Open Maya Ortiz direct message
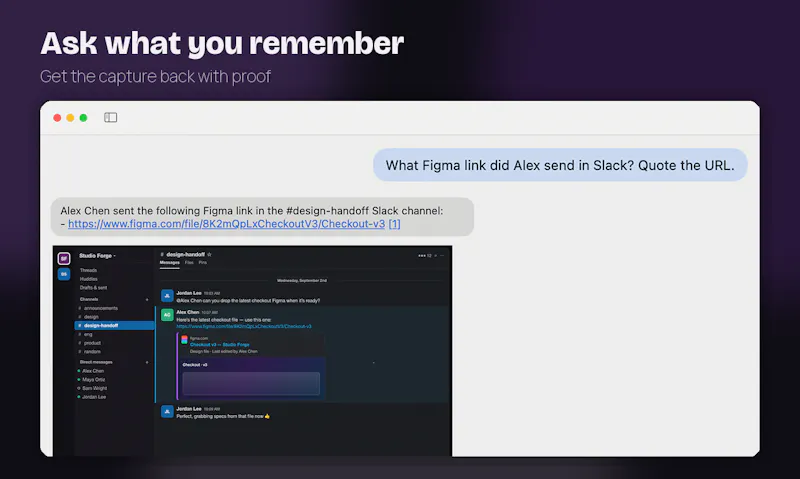Viewport: 800px width, 479px height. pyautogui.click(x=93, y=380)
